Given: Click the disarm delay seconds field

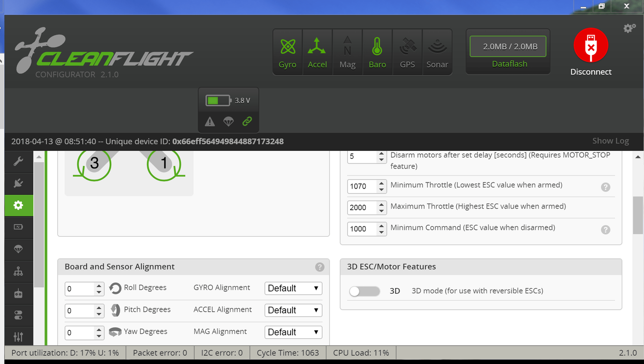Looking at the screenshot, I should pyautogui.click(x=367, y=156).
